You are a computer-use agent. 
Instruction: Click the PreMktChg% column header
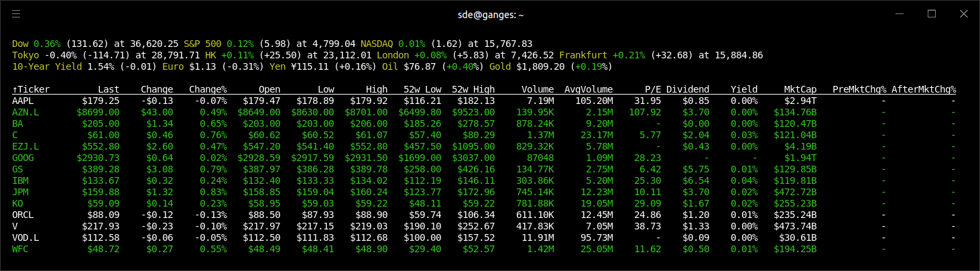[859, 89]
